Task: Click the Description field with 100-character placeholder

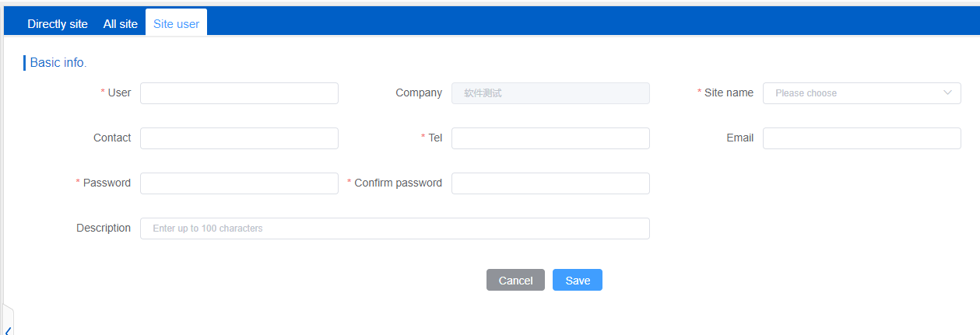Action: tap(395, 229)
